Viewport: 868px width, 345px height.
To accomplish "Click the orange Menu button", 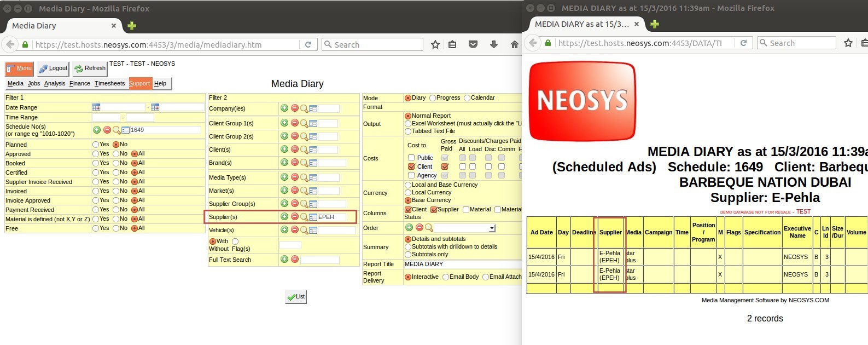I will tap(20, 68).
